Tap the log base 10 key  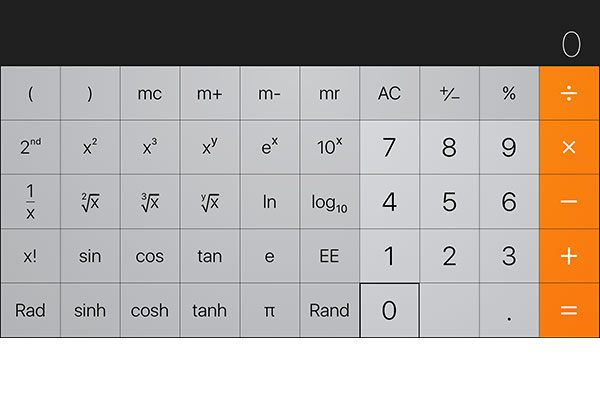(x=329, y=202)
